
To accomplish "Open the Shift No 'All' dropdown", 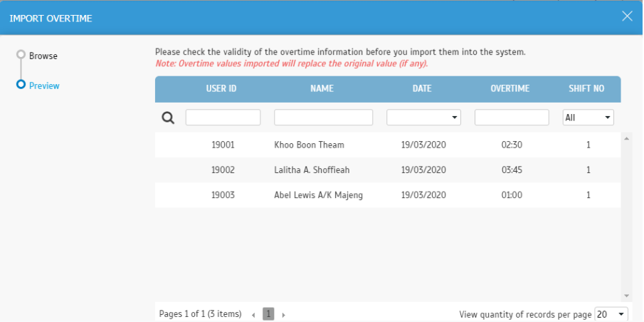I will [588, 118].
